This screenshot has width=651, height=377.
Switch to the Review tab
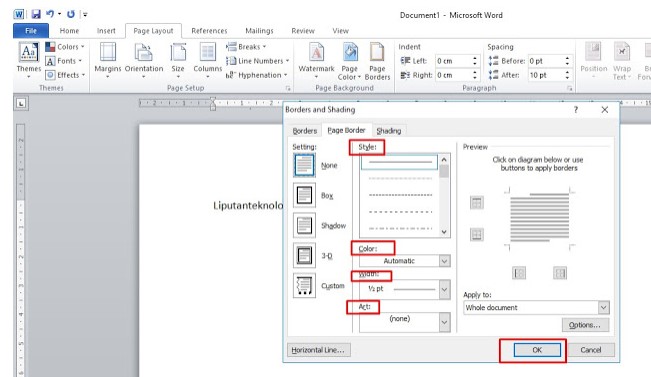pyautogui.click(x=303, y=31)
